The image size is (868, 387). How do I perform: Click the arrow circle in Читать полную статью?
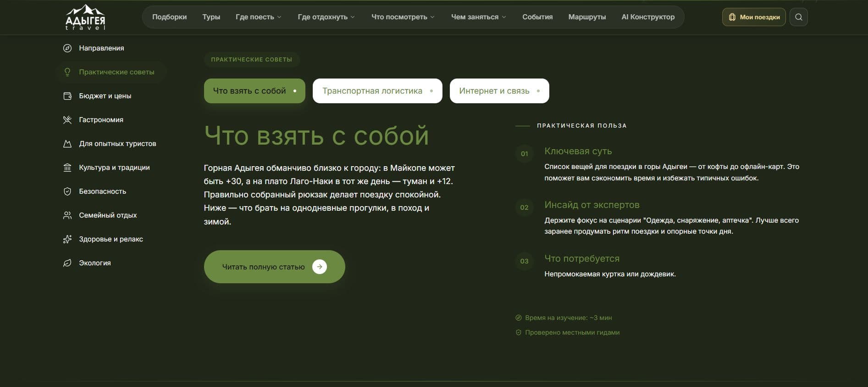[320, 267]
